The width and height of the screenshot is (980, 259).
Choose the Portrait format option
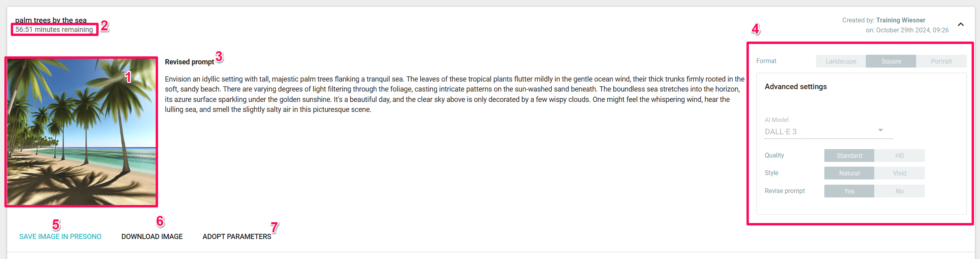(941, 61)
